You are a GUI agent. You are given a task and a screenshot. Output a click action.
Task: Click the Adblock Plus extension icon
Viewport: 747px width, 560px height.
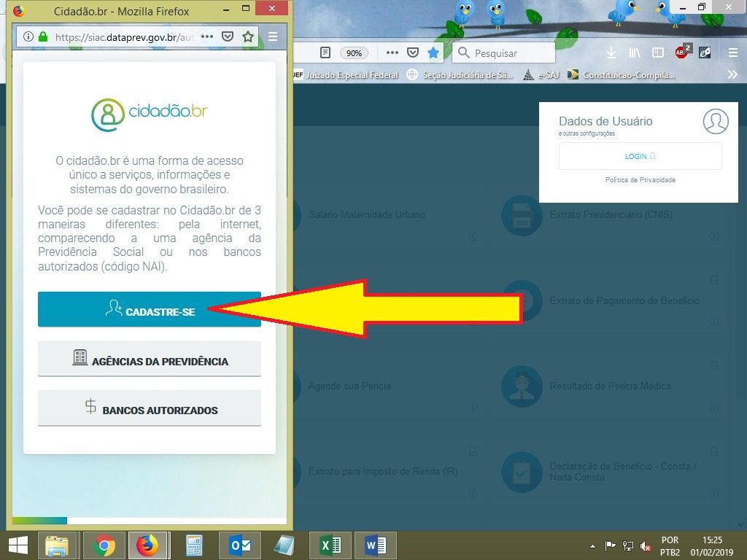pyautogui.click(x=682, y=52)
